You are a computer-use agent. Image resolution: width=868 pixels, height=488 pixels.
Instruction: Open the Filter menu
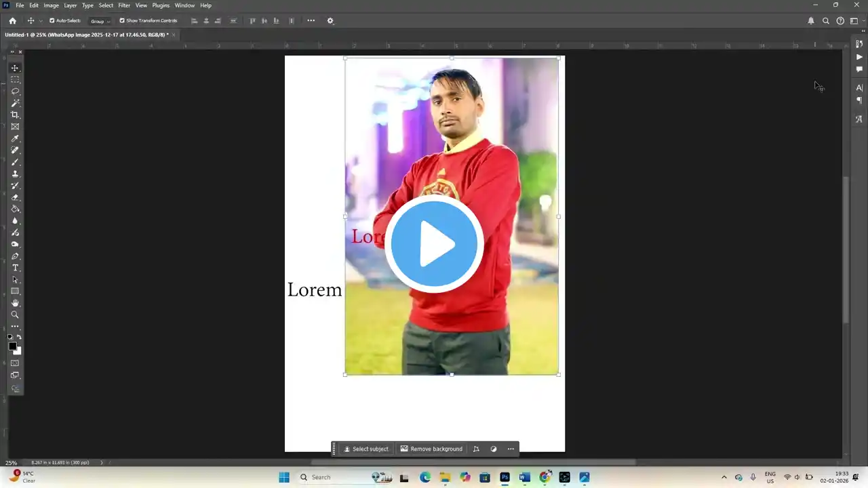click(x=124, y=5)
